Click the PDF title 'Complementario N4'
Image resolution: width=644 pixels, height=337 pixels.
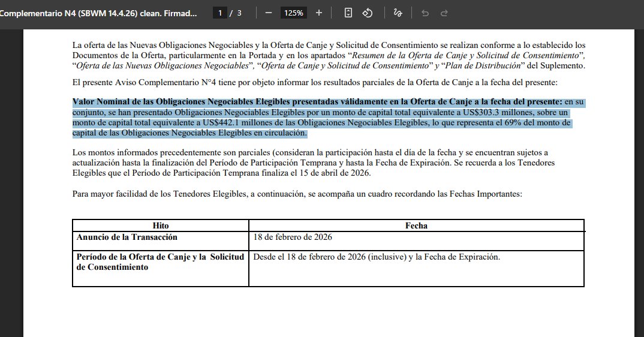coord(98,13)
